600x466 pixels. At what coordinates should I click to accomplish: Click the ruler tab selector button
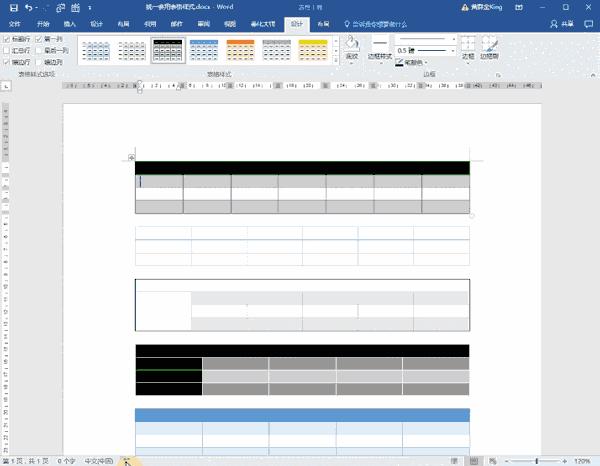click(6, 86)
